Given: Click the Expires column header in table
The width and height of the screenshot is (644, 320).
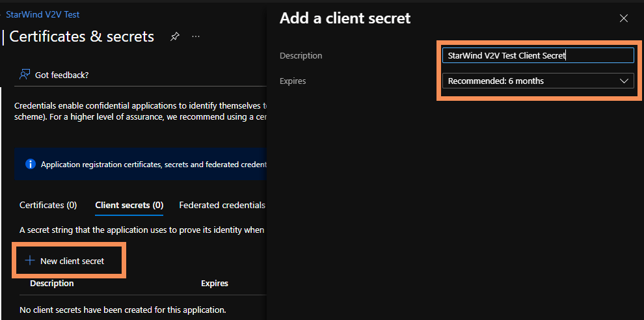Looking at the screenshot, I should [x=215, y=284].
